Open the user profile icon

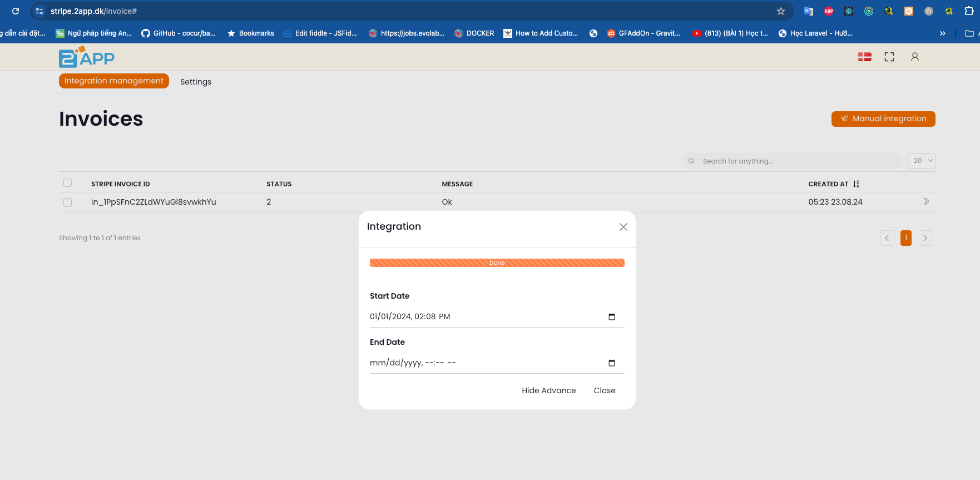[x=914, y=57]
